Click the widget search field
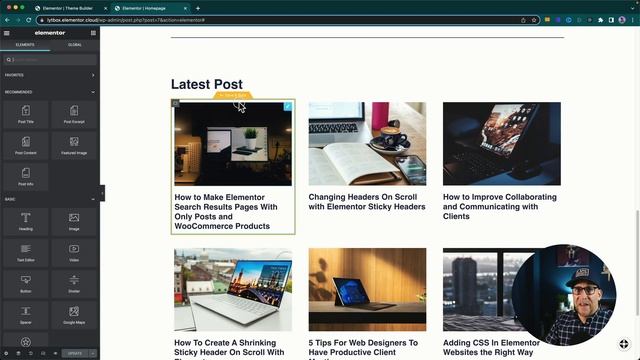Viewport: 640px width, 360px height. point(50,60)
